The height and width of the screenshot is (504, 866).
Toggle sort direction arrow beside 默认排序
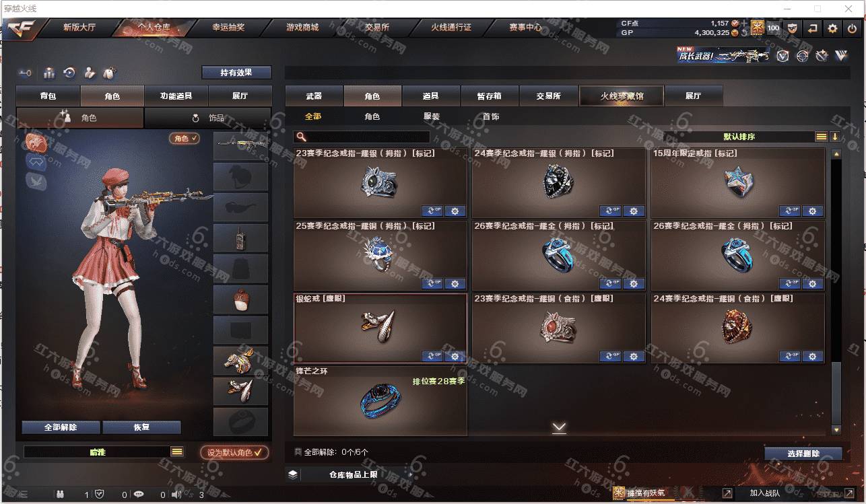[835, 137]
